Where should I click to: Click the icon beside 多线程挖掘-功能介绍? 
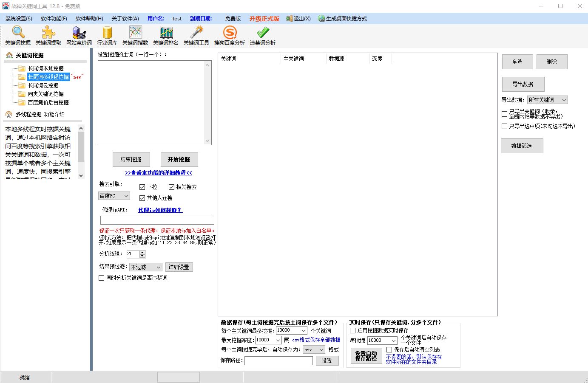tap(9, 114)
